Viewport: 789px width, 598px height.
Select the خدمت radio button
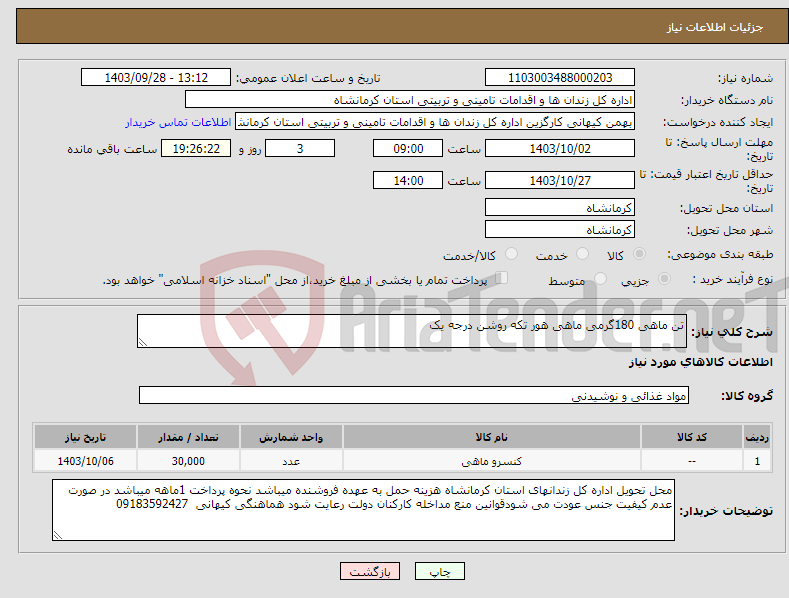pyautogui.click(x=582, y=254)
